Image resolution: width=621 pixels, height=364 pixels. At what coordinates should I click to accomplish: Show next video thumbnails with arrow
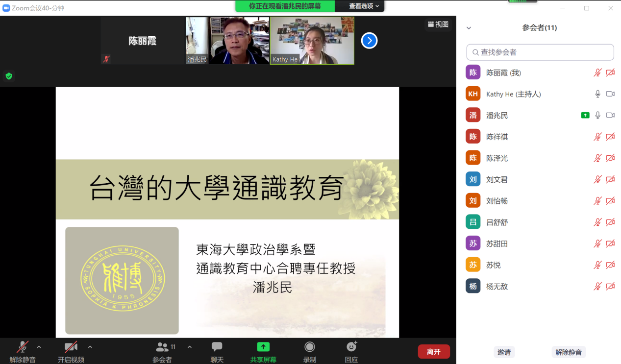tap(369, 41)
